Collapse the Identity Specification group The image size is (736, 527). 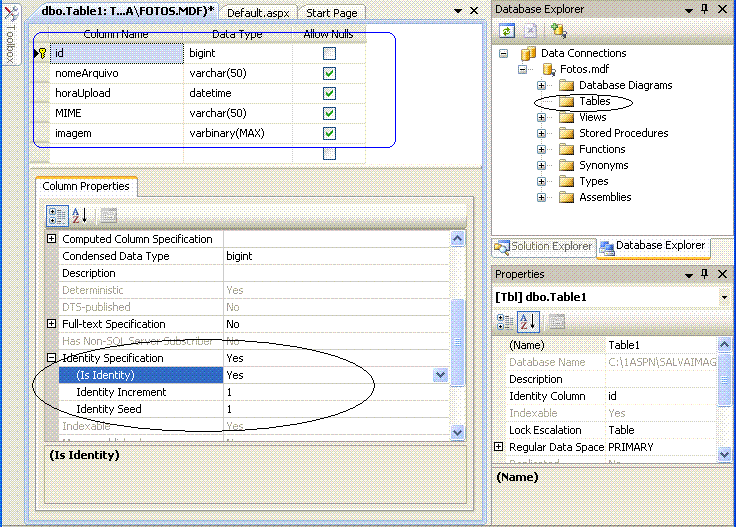[x=51, y=358]
